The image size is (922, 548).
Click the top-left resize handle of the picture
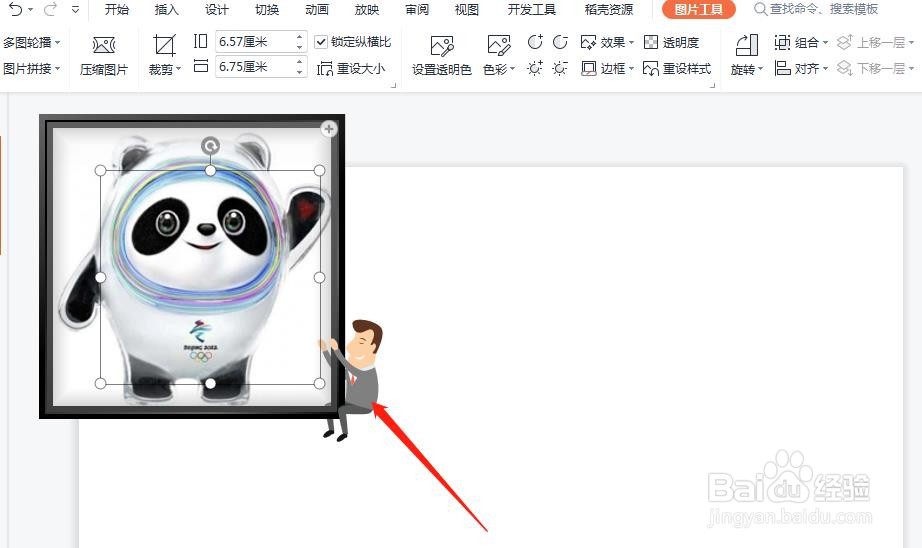point(101,171)
